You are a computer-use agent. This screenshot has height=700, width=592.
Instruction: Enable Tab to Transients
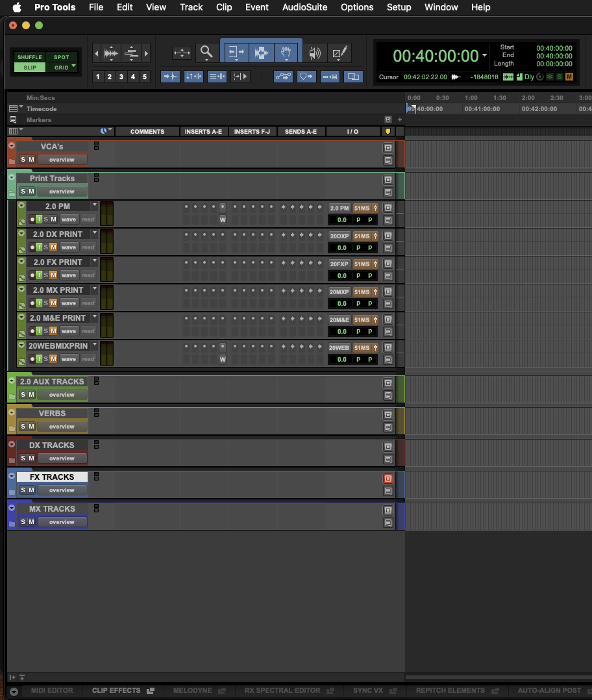170,77
